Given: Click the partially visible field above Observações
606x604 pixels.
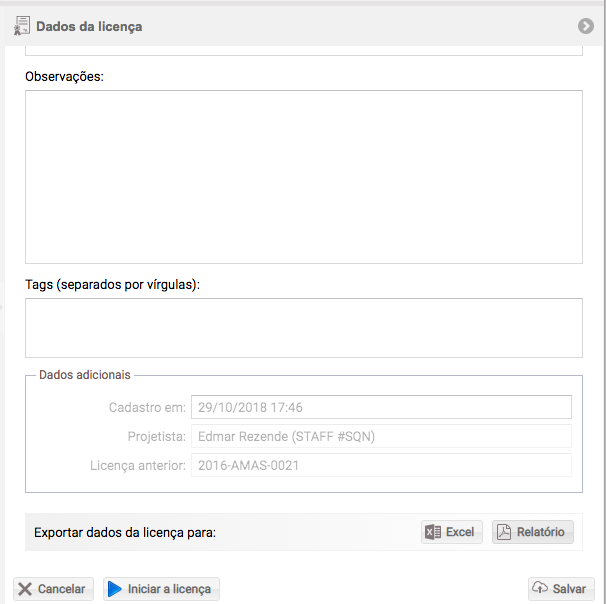Looking at the screenshot, I should tap(304, 51).
